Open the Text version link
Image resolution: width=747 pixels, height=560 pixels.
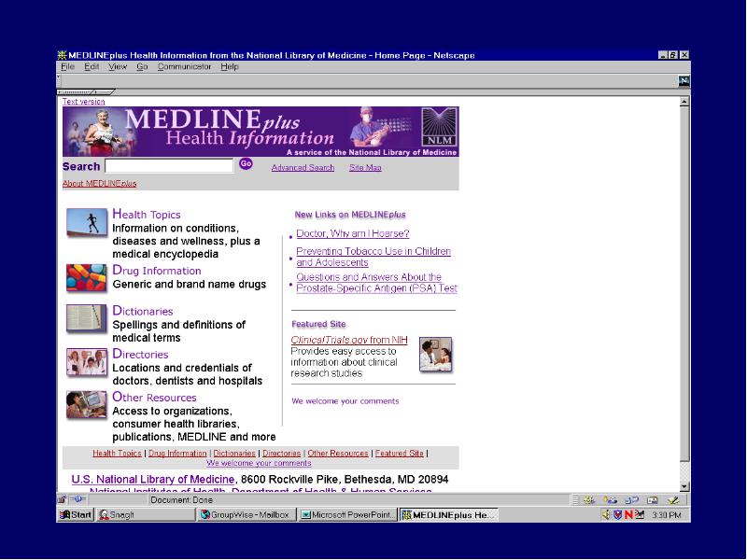point(83,102)
